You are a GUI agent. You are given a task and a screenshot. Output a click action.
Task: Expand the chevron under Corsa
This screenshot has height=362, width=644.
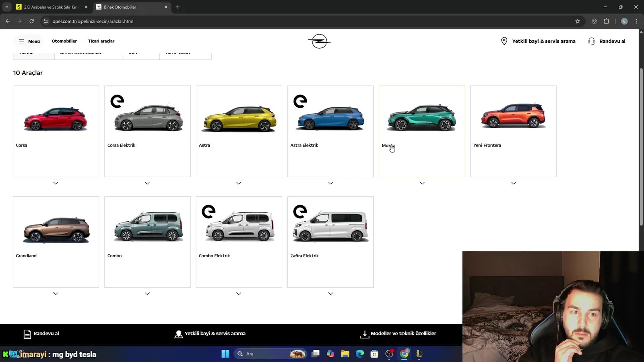pyautogui.click(x=56, y=183)
